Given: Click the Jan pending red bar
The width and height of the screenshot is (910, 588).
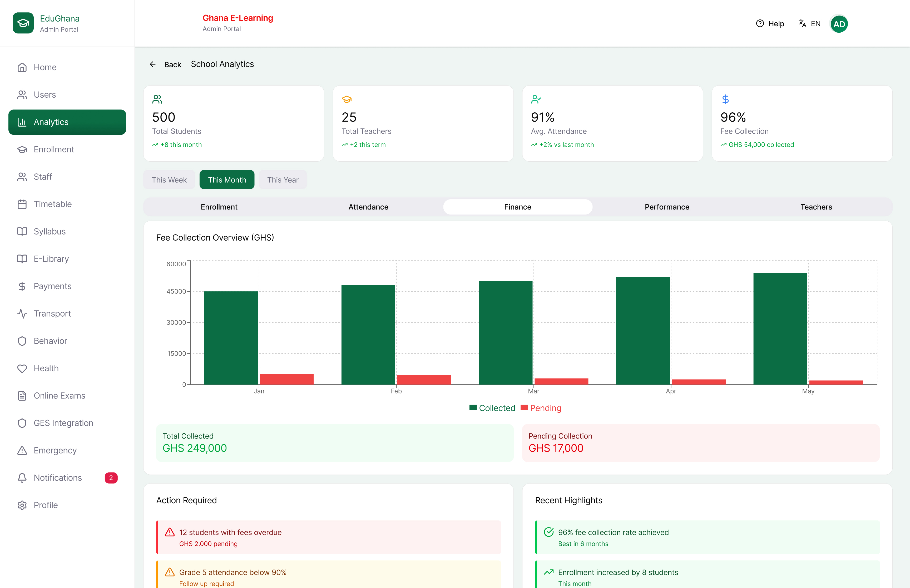Looking at the screenshot, I should pos(287,379).
